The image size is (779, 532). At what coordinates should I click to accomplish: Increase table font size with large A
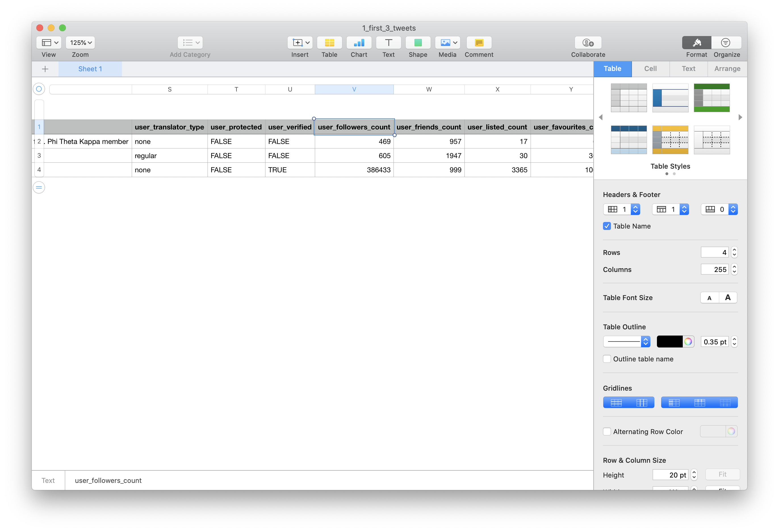(728, 298)
